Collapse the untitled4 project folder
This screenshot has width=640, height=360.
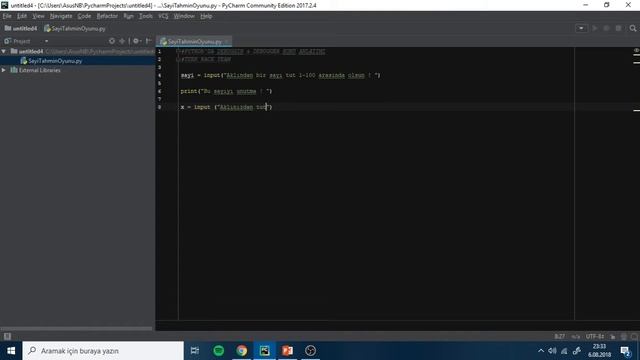tap(4, 51)
